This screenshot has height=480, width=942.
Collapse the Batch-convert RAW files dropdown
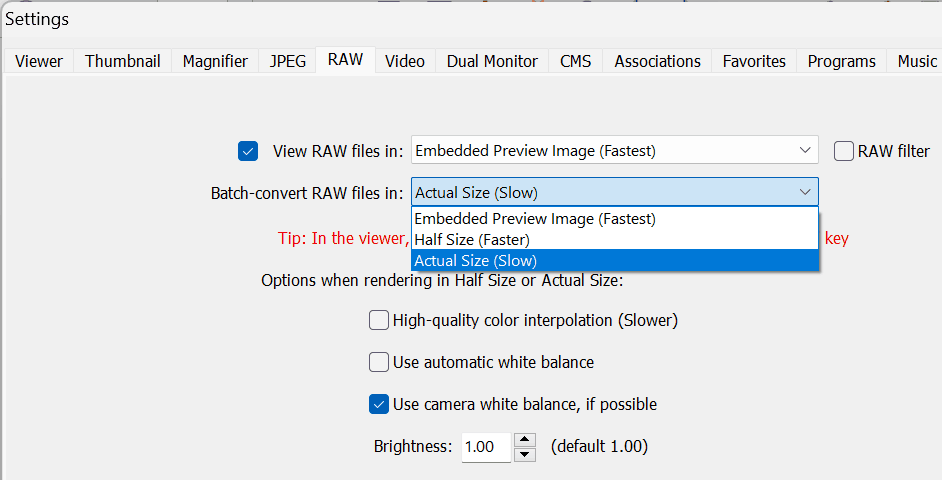coord(805,193)
